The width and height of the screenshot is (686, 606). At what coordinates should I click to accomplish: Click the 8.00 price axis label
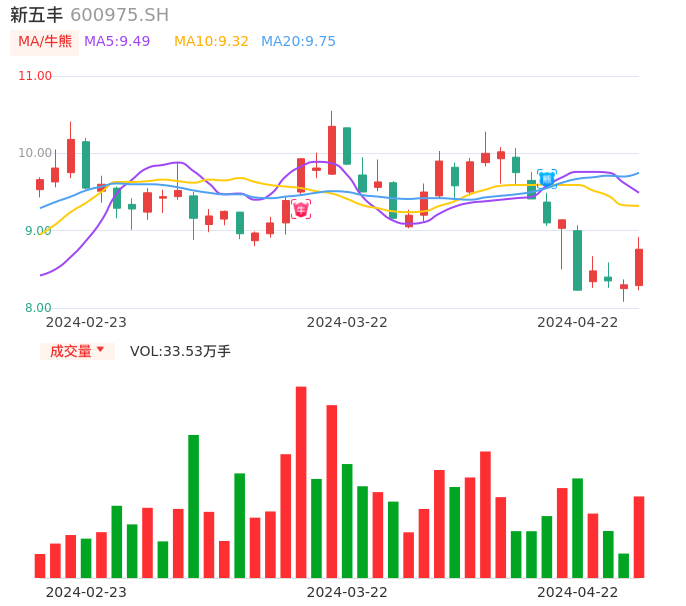tap(38, 308)
